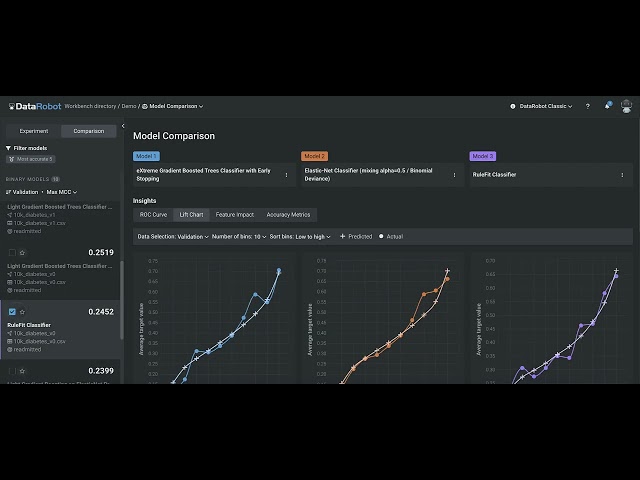The width and height of the screenshot is (640, 480).
Task: Open the help question mark icon
Action: (588, 106)
